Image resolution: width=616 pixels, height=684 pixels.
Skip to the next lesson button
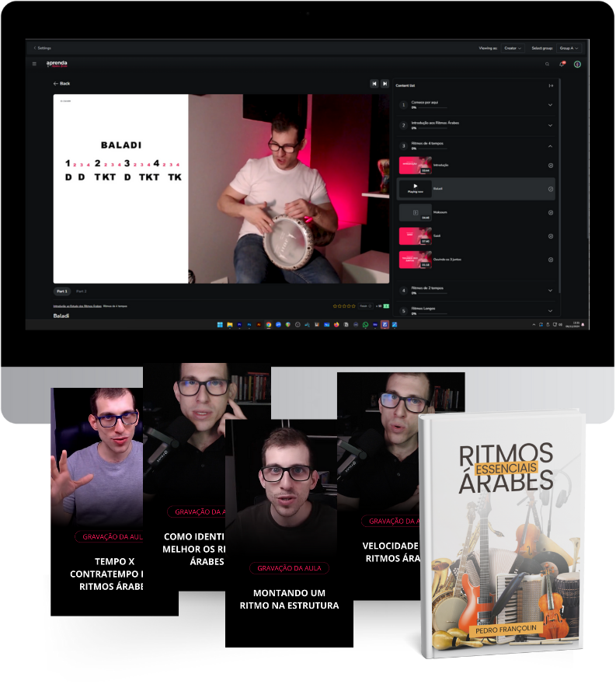coord(384,83)
